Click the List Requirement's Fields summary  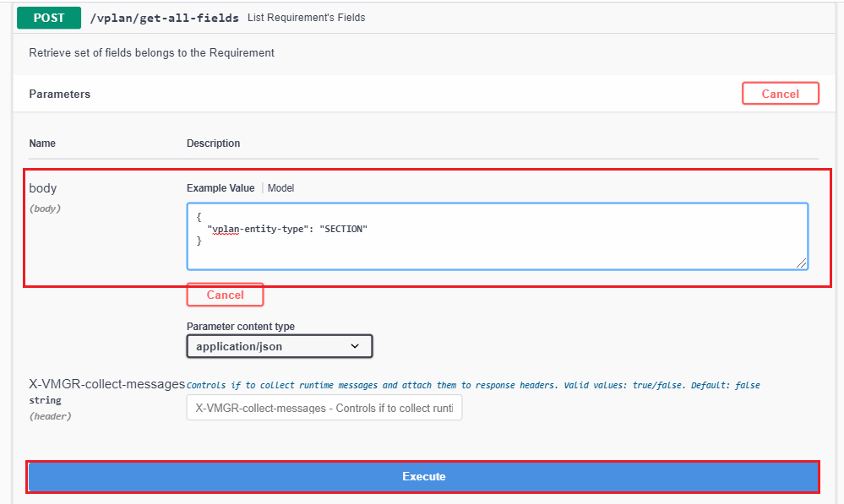point(306,18)
